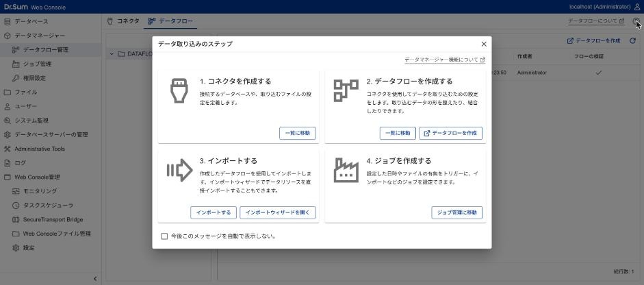Image resolution: width=644 pixels, height=285 pixels.
Task: Collapse the sidebar with the chevron
Action: [95, 279]
